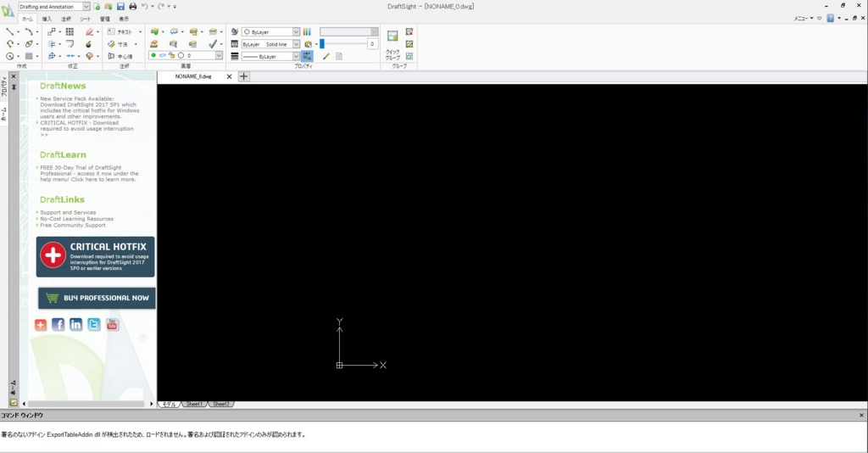Click the 寸法 dimension tool

pos(118,44)
